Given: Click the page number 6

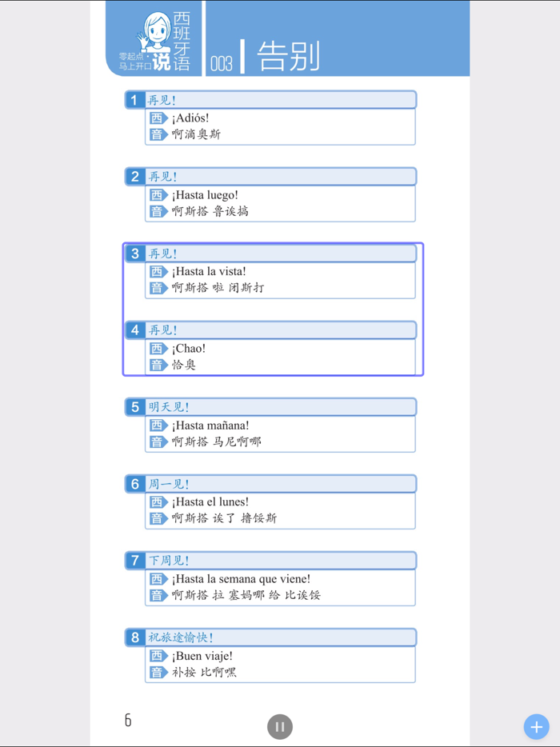Looking at the screenshot, I should pyautogui.click(x=127, y=719).
